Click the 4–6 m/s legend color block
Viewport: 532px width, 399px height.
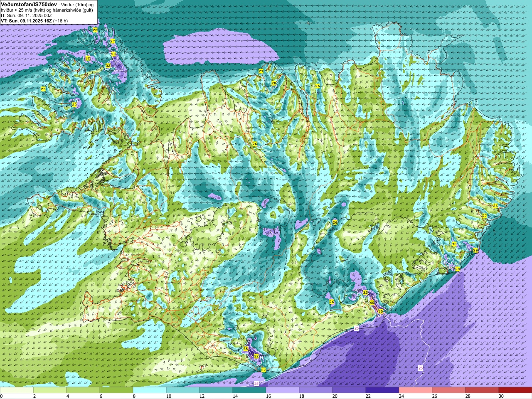click(83, 390)
